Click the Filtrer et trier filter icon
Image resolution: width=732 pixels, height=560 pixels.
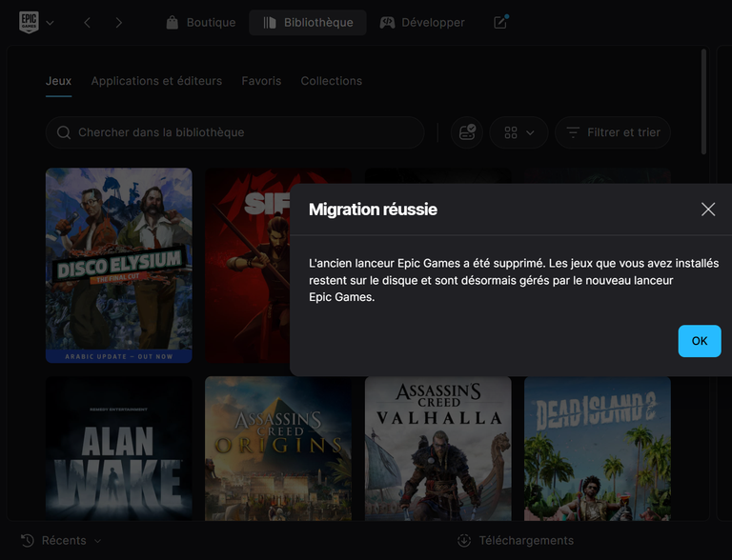(573, 132)
